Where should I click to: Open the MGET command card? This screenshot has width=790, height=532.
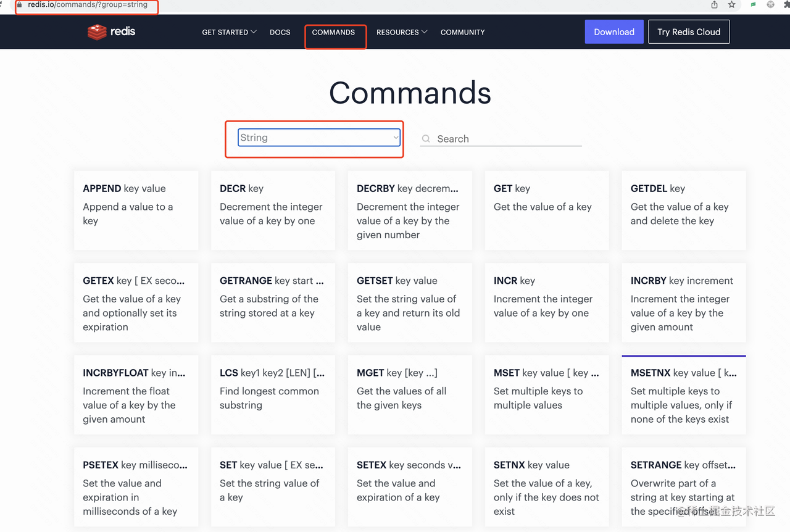pyautogui.click(x=410, y=394)
